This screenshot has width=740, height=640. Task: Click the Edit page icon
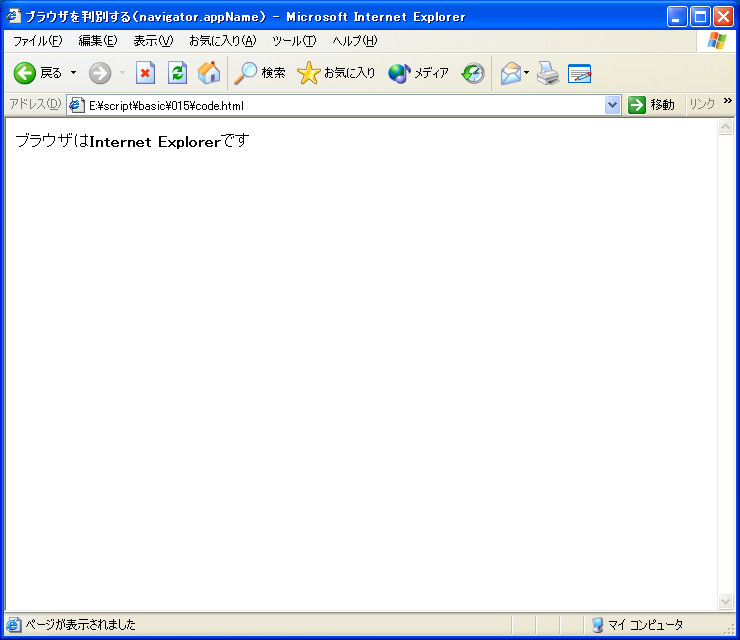point(580,74)
